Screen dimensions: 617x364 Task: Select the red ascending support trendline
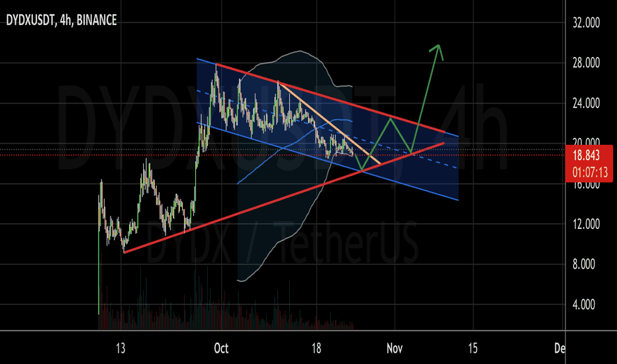pos(284,197)
